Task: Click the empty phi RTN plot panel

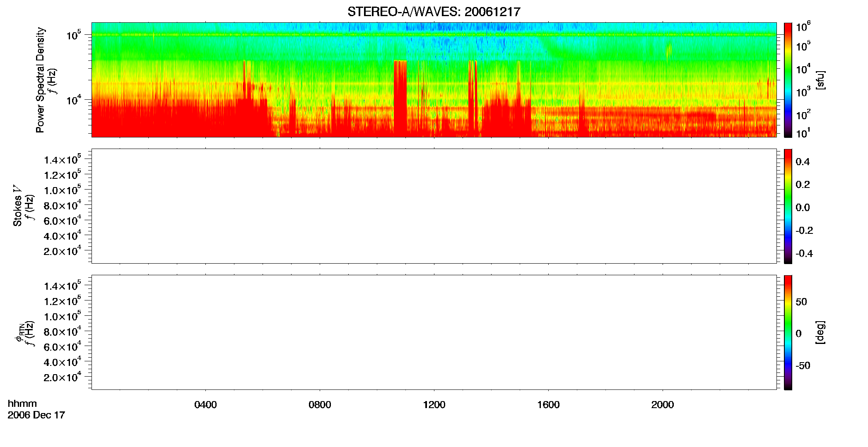Action: click(434, 332)
